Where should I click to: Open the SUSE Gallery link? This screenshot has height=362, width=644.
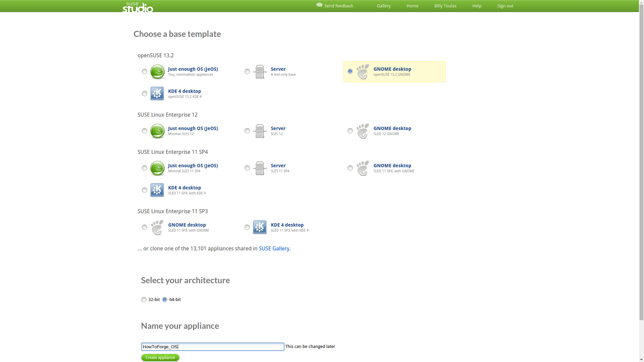click(x=274, y=248)
